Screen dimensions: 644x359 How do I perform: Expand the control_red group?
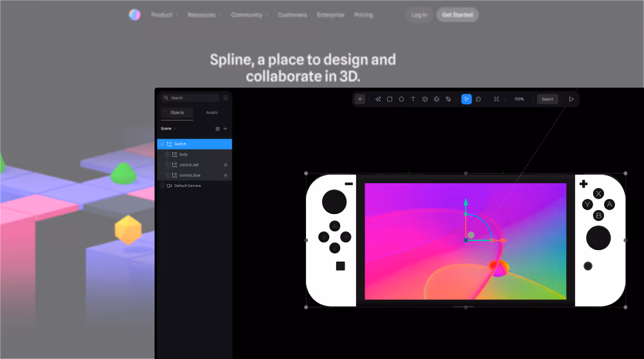(x=167, y=165)
